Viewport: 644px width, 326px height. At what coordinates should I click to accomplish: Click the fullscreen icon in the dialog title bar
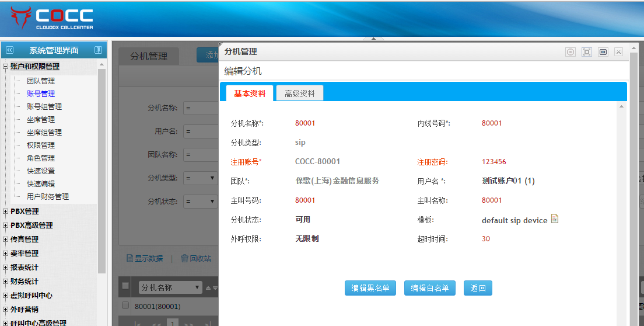(587, 52)
